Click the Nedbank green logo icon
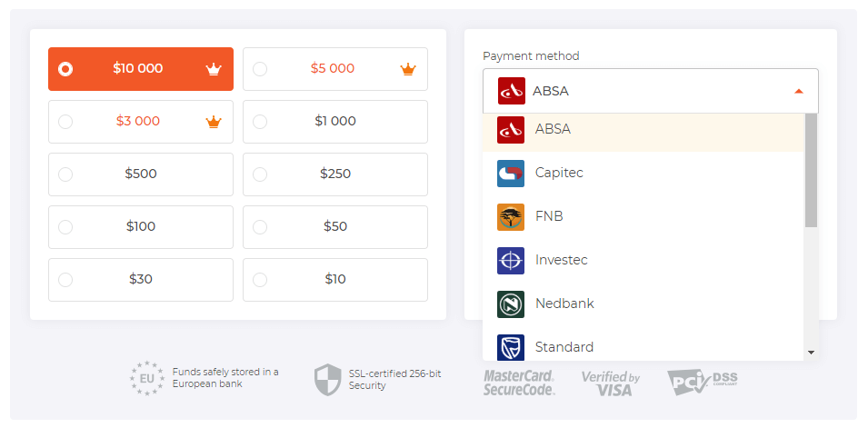 coord(511,304)
